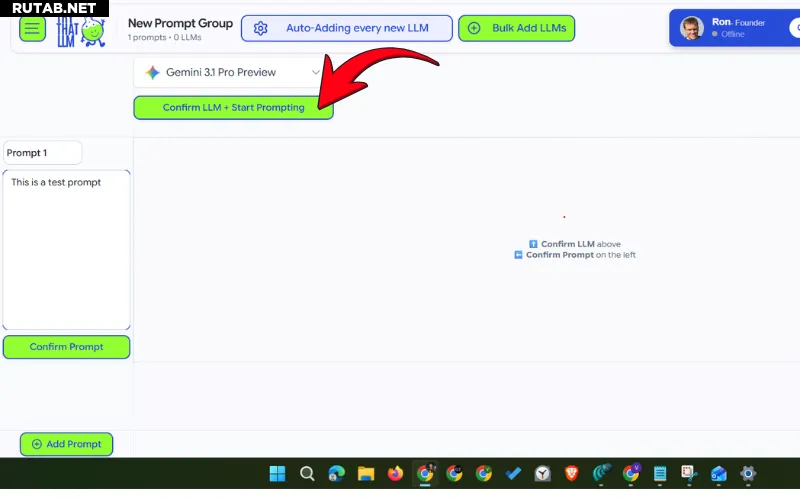The image size is (800, 500).
Task: Click the gear icon in Auto-Adding button
Action: pyautogui.click(x=261, y=28)
